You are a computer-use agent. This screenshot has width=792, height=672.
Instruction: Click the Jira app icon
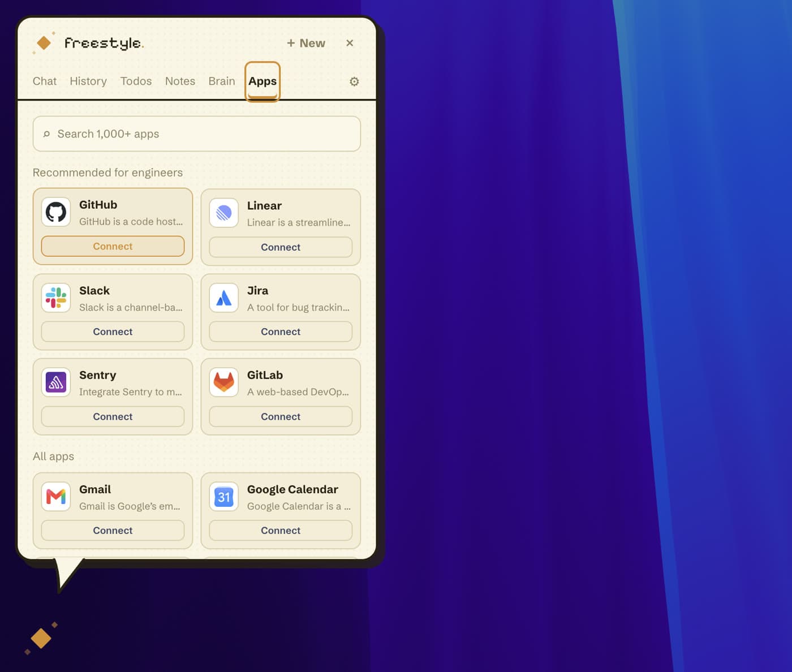click(x=224, y=298)
